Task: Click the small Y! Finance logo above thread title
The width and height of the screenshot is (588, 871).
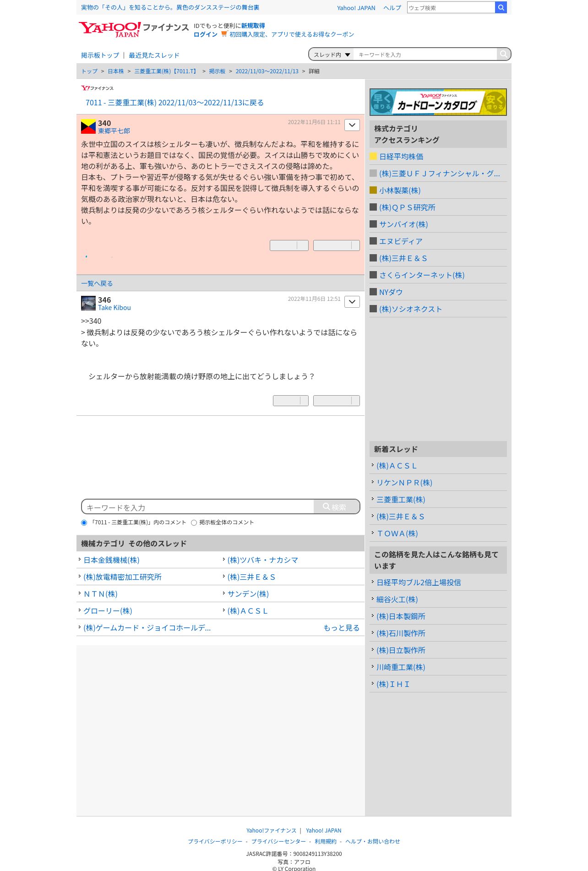Action: (x=97, y=88)
